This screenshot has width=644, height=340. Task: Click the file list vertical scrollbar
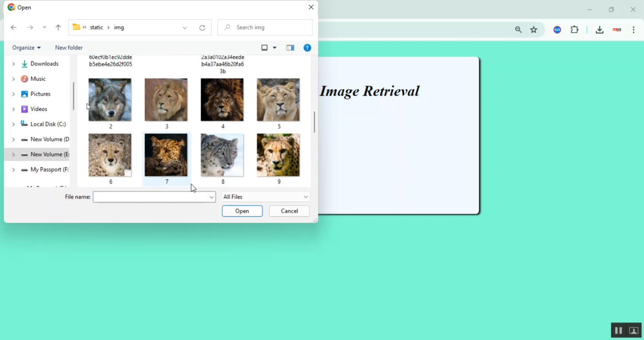click(314, 122)
